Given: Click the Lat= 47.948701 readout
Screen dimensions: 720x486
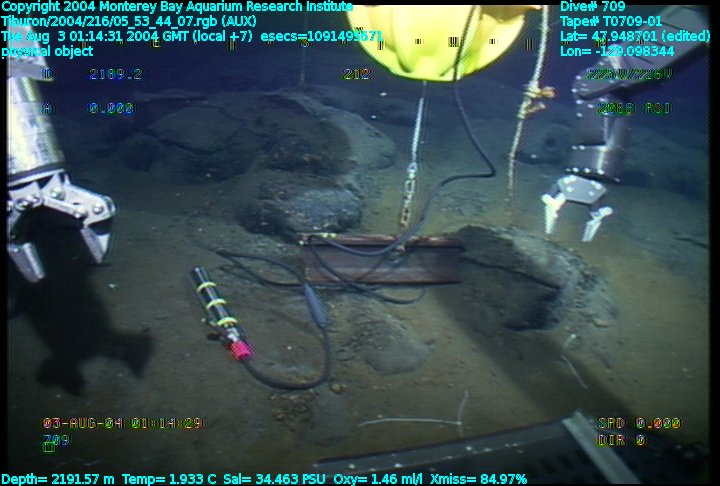Looking at the screenshot, I should [x=634, y=35].
